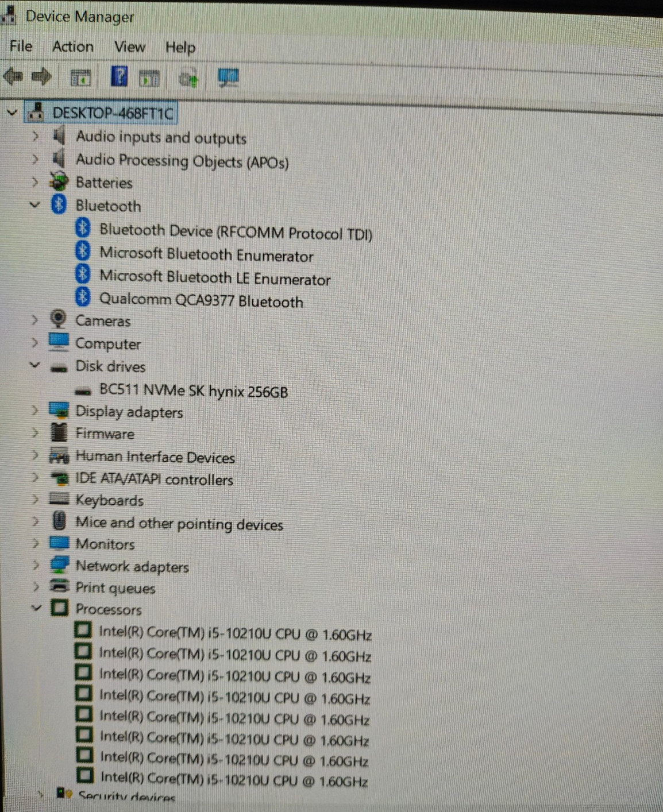
Task: Open the View menu
Action: 129,47
